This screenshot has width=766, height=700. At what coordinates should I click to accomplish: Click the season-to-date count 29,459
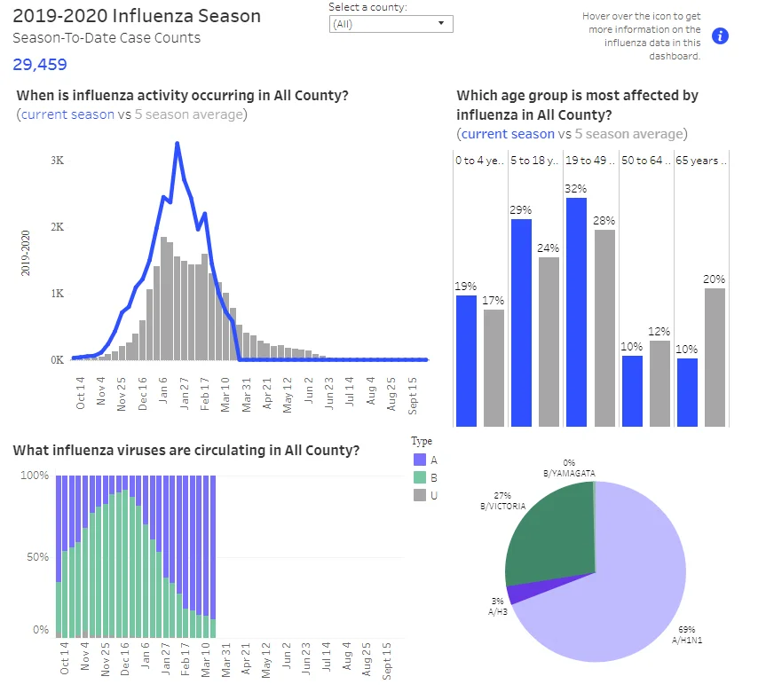[x=40, y=65]
